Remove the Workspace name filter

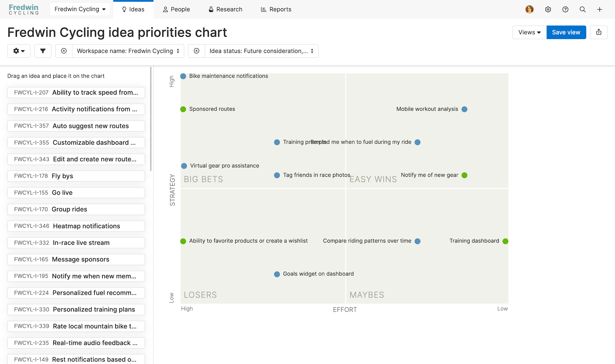click(64, 51)
